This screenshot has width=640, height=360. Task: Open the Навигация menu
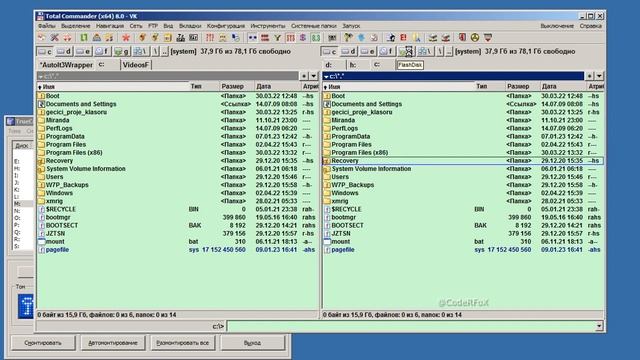110,26
